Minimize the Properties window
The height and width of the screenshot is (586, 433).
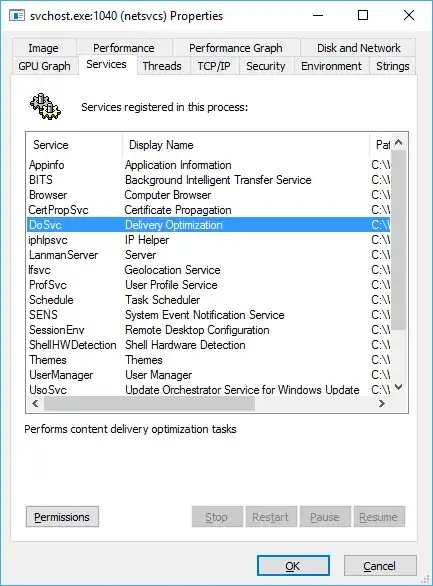coord(318,15)
